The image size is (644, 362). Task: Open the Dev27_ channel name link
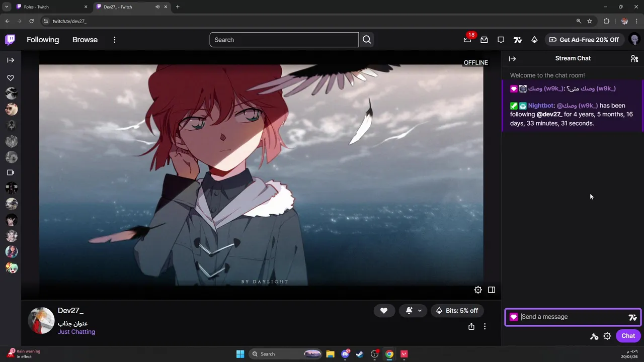[x=70, y=311]
